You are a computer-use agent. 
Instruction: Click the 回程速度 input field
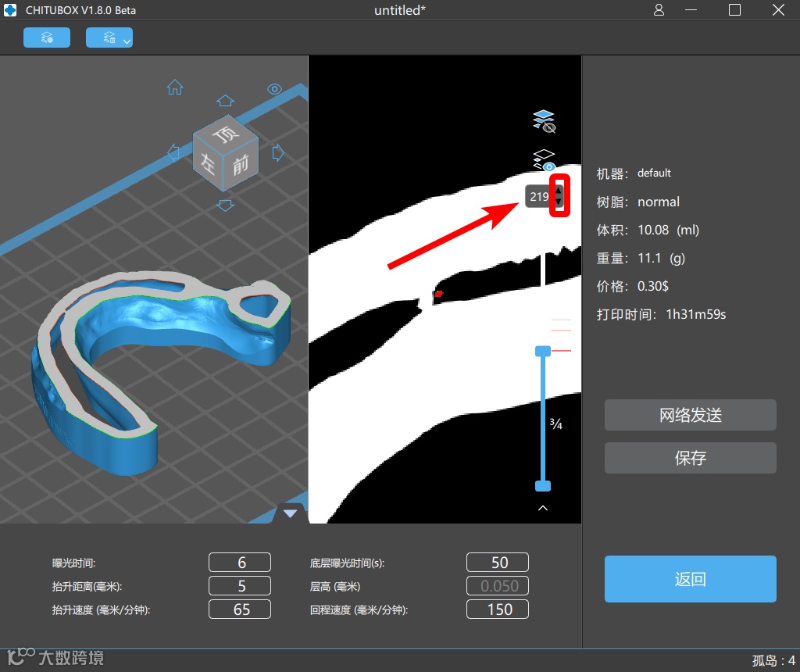point(498,609)
